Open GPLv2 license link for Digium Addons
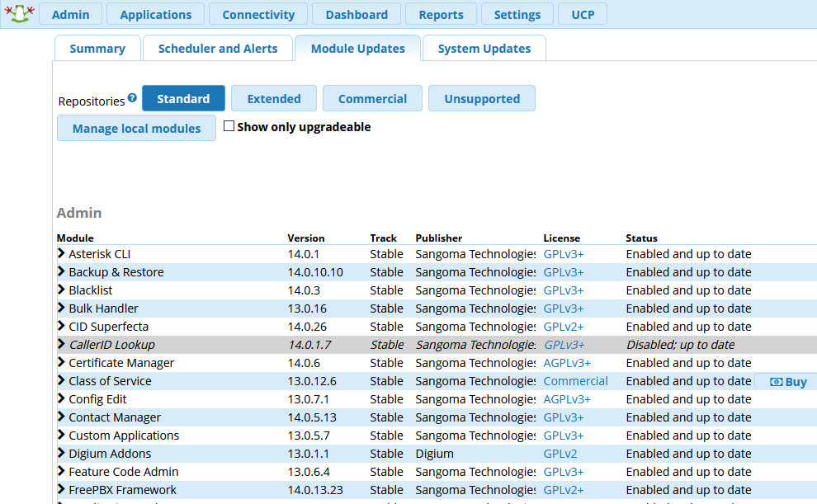This screenshot has width=817, height=504. [560, 454]
